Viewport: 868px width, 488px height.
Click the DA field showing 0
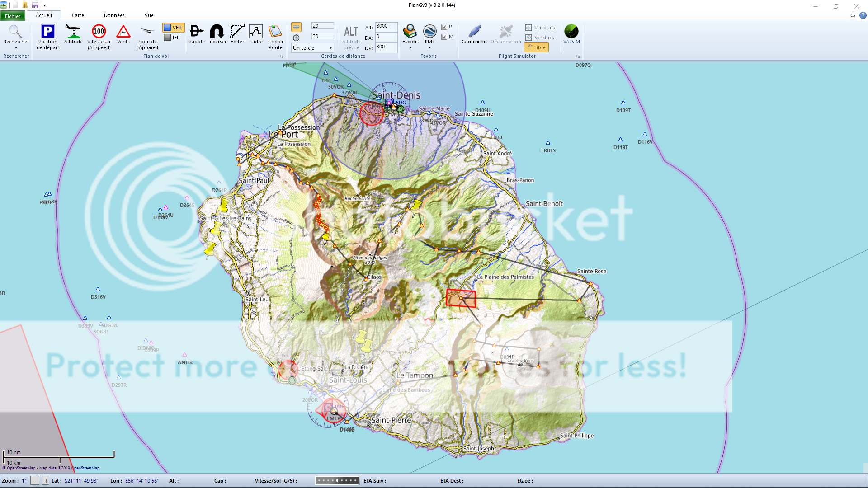click(386, 37)
